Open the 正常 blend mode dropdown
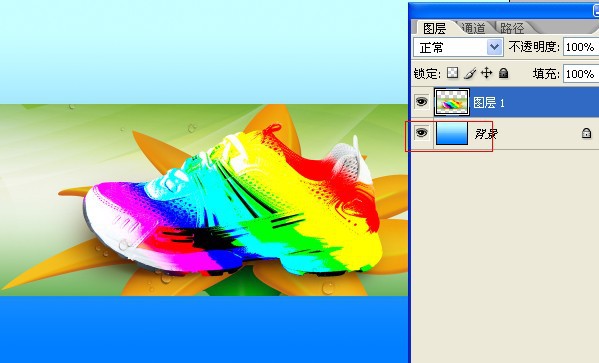The height and width of the screenshot is (363, 599). click(x=458, y=47)
